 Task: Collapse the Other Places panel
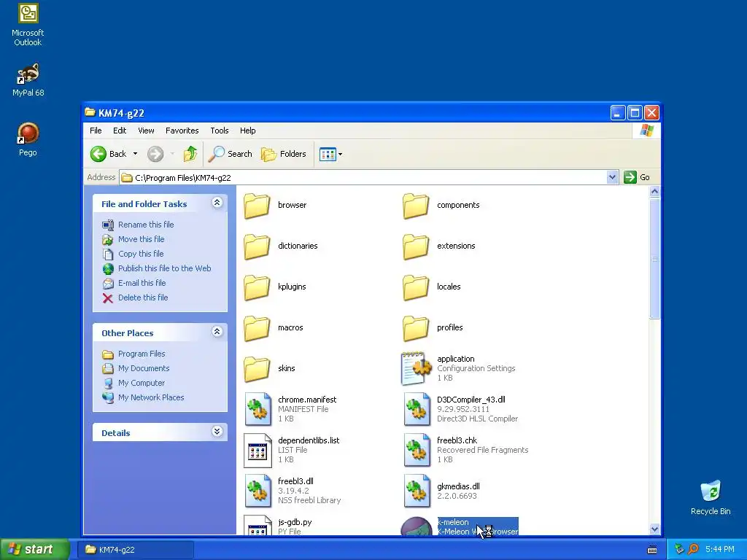pyautogui.click(x=217, y=332)
